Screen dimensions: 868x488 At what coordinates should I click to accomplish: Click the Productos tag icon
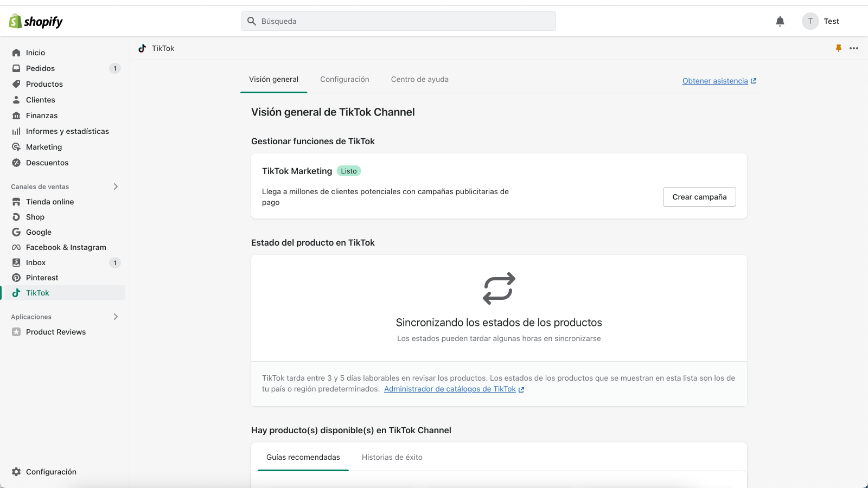(x=16, y=84)
